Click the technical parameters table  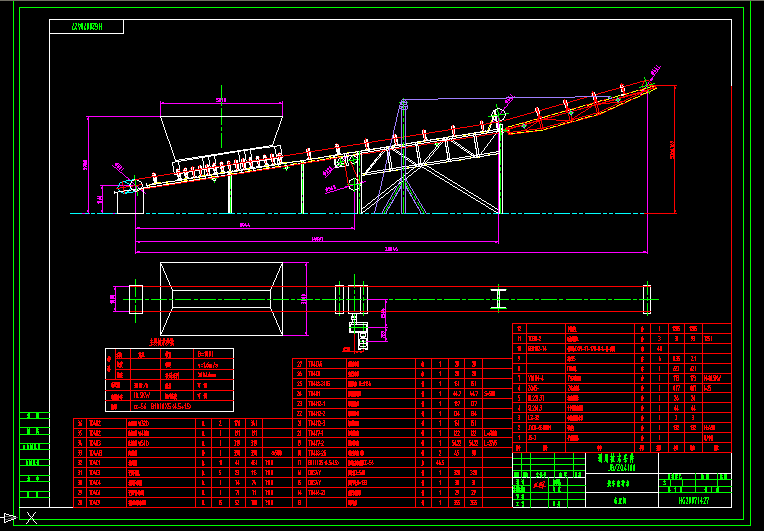pos(170,380)
